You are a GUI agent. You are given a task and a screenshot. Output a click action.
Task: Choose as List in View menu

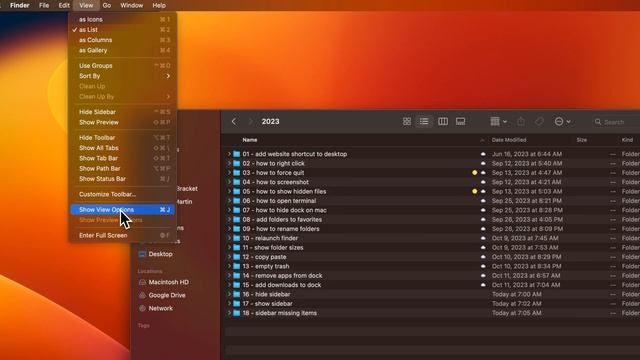122,29
